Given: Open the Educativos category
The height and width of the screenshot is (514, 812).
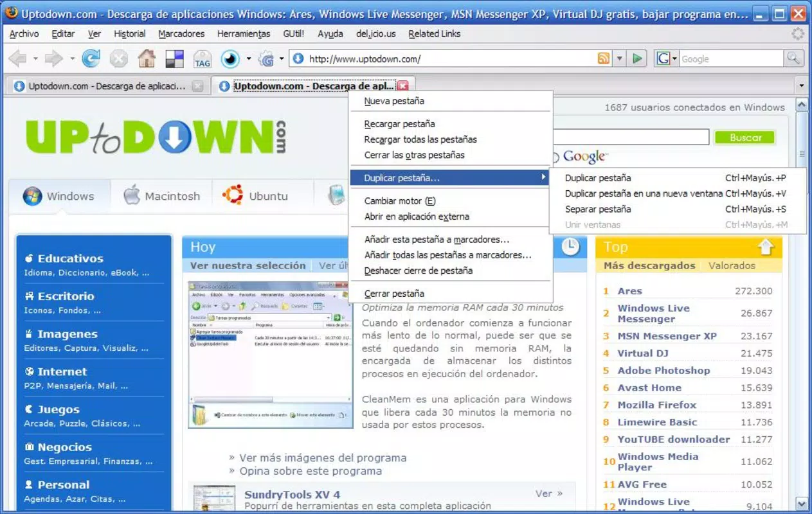Looking at the screenshot, I should [x=70, y=258].
